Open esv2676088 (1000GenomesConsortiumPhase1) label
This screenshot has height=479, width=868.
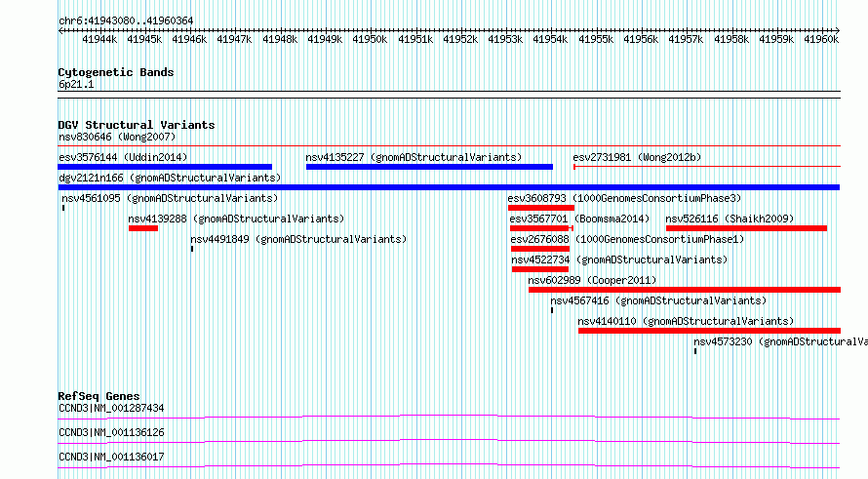click(x=627, y=239)
